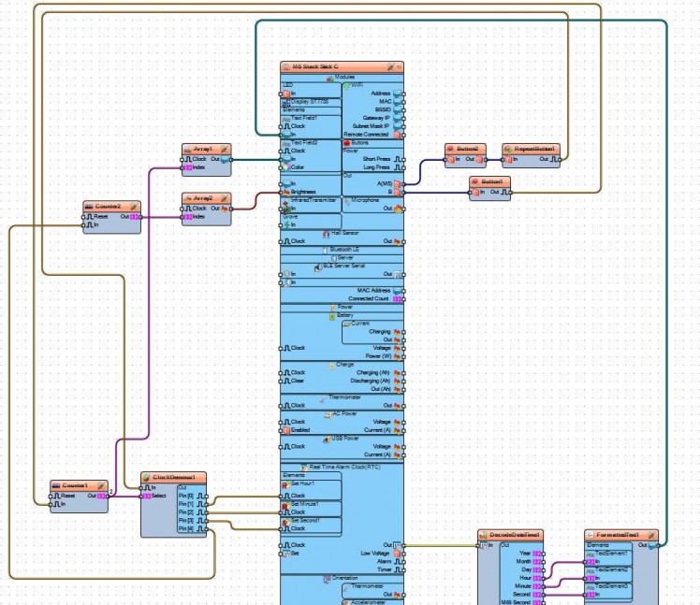
Task: Click the Display ST7735 label
Action: coord(310,102)
